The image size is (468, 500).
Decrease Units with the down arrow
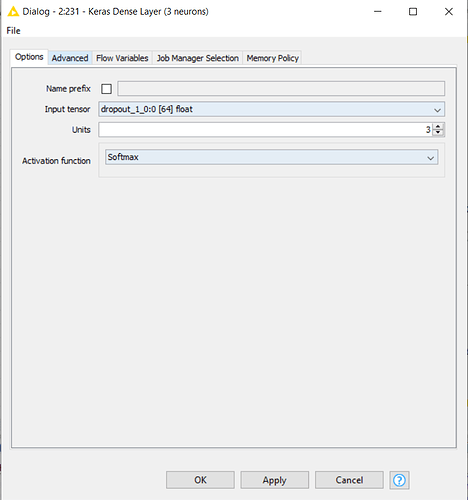coord(438,132)
